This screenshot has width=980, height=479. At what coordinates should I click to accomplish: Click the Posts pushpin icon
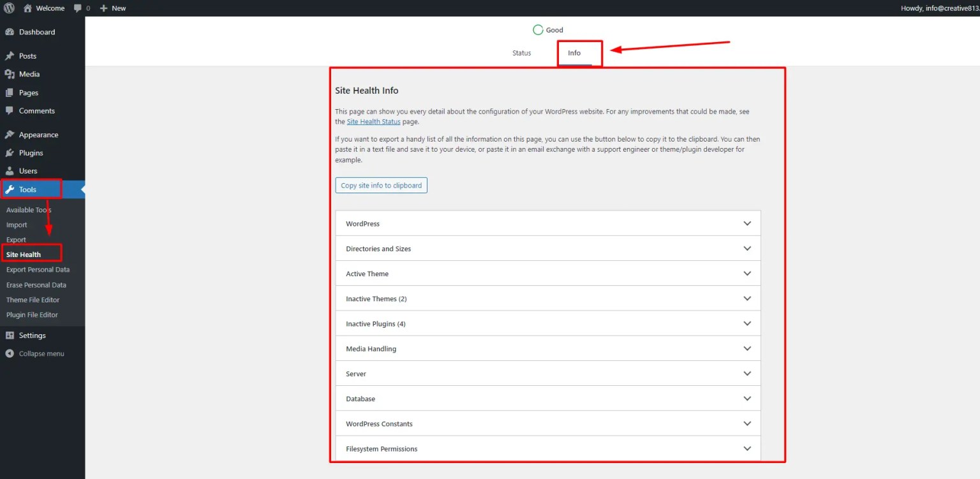point(10,56)
